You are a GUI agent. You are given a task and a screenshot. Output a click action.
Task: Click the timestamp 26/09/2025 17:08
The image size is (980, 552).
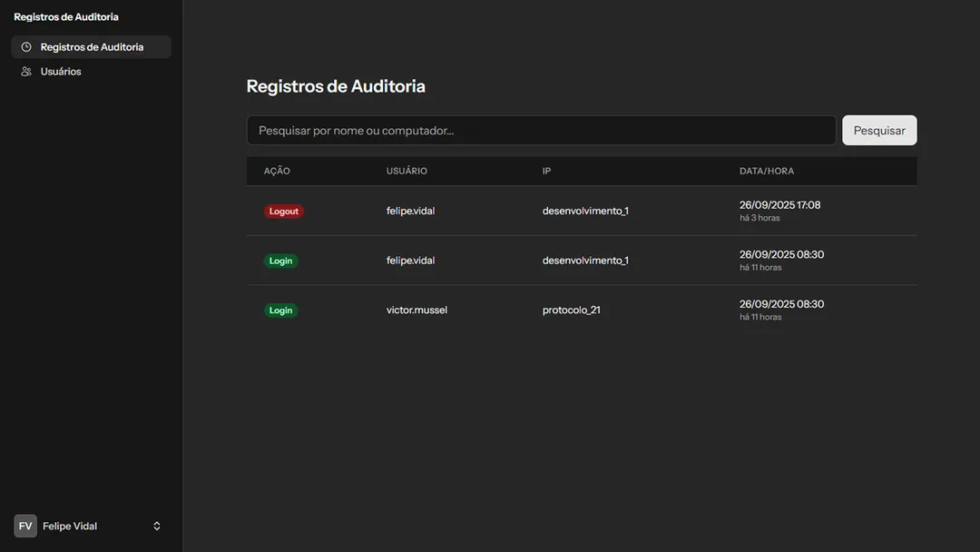pos(779,204)
